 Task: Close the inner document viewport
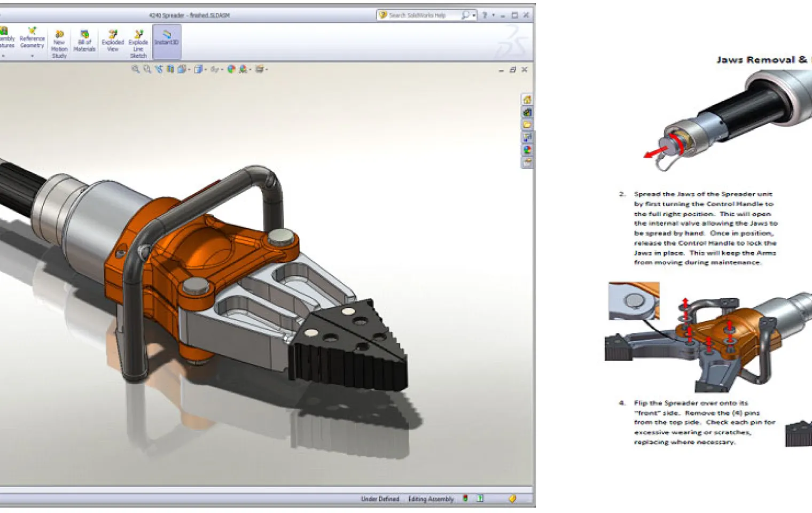(525, 69)
